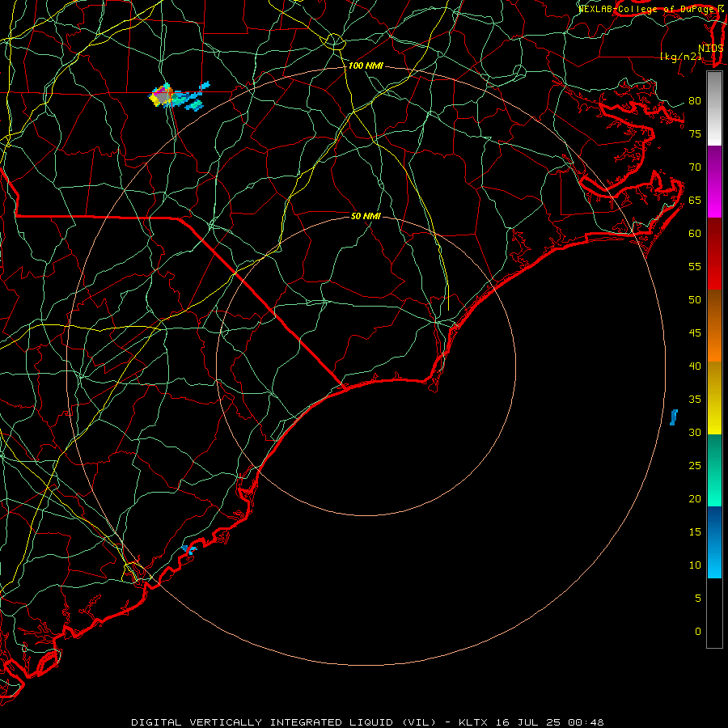Click the 70 value on the scale

click(695, 167)
